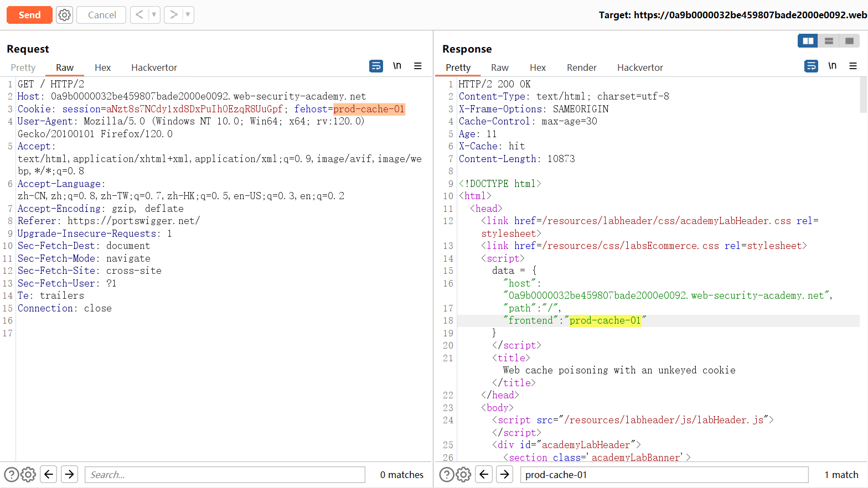Open the Response panel hamburger menu
Screen dimensions: 868x488
point(853,66)
